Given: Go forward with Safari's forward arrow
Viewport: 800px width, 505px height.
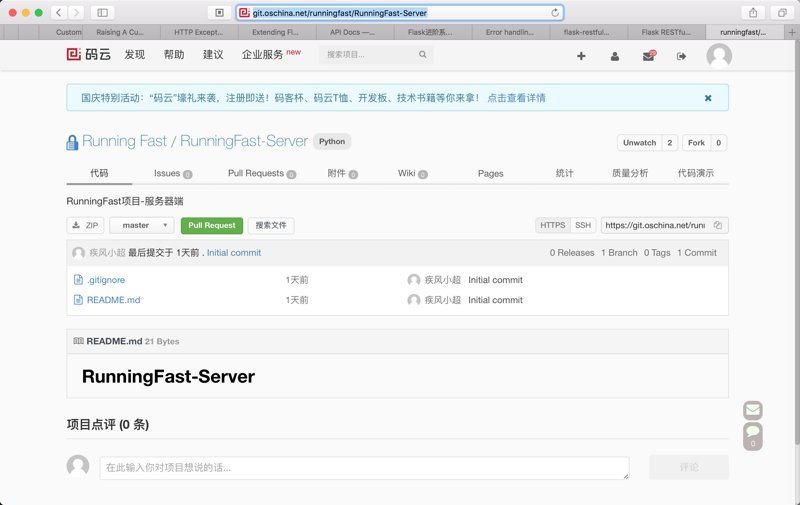Looking at the screenshot, I should point(76,13).
